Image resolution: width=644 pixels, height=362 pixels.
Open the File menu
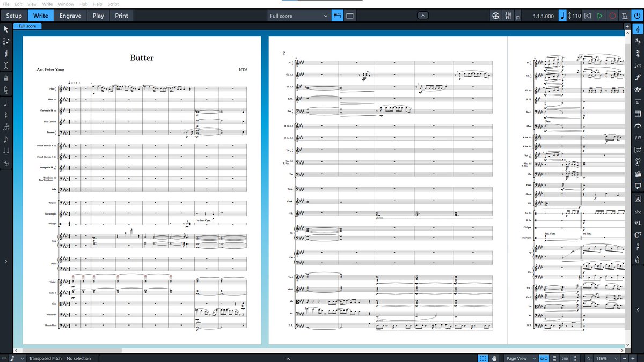click(x=6, y=4)
